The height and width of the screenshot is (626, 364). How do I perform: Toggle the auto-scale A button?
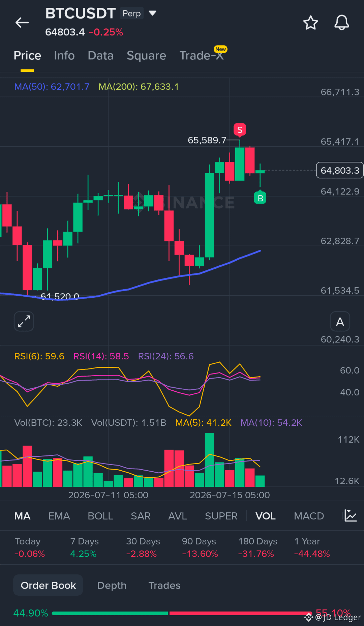point(340,322)
